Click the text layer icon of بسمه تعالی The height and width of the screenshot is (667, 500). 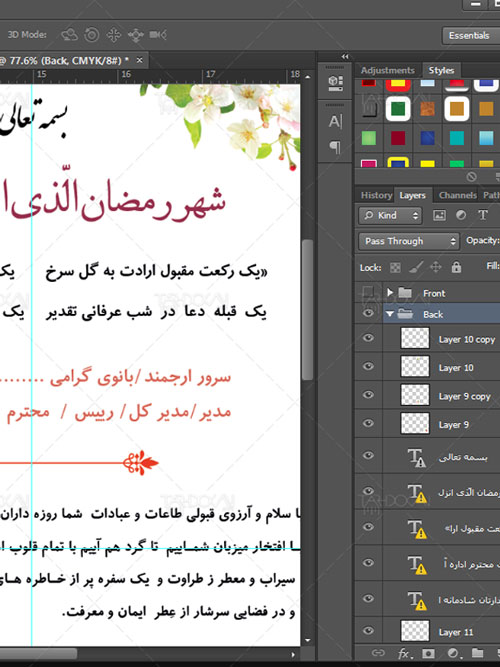[x=416, y=458]
